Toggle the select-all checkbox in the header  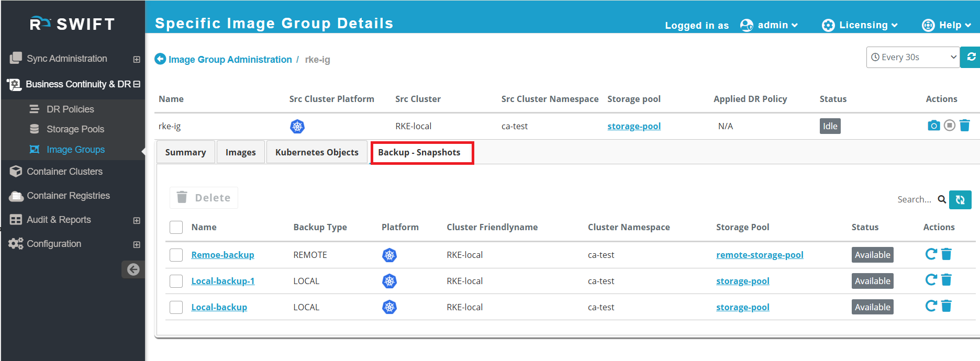pos(176,227)
